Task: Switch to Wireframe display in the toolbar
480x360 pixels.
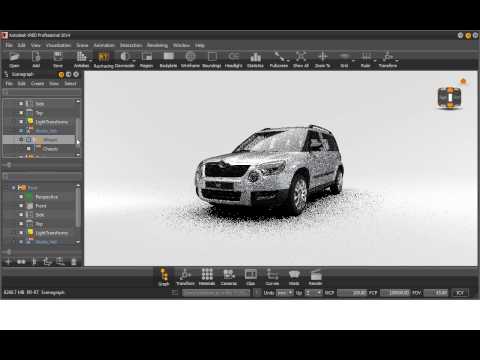Action: click(190, 57)
